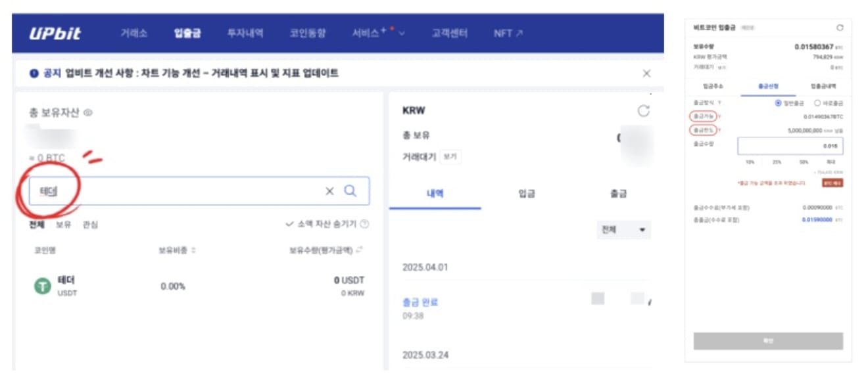Click the notice text about 차트 기능 개선
This screenshot has width=868, height=381.
pos(201,74)
